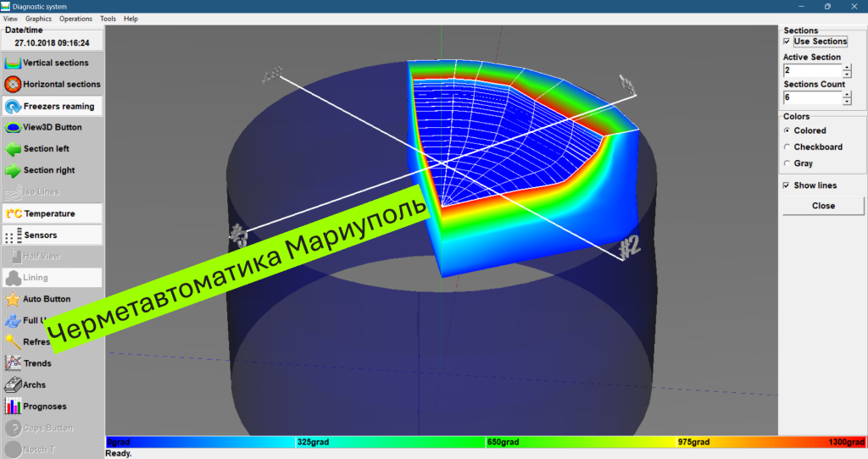Click the #3 section label in 3D view
Viewport: 868px width, 459px height.
(x=238, y=235)
